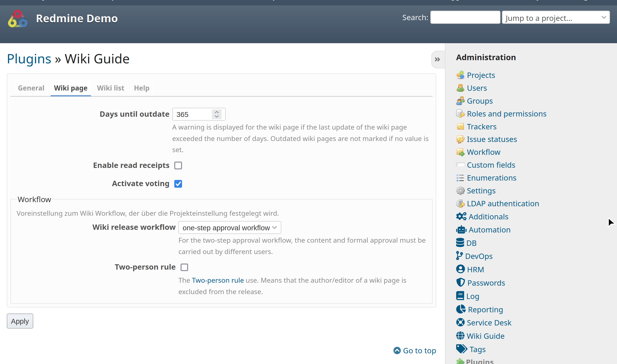Click the Service Desk administration icon
This screenshot has height=364, width=617.
click(x=460, y=323)
